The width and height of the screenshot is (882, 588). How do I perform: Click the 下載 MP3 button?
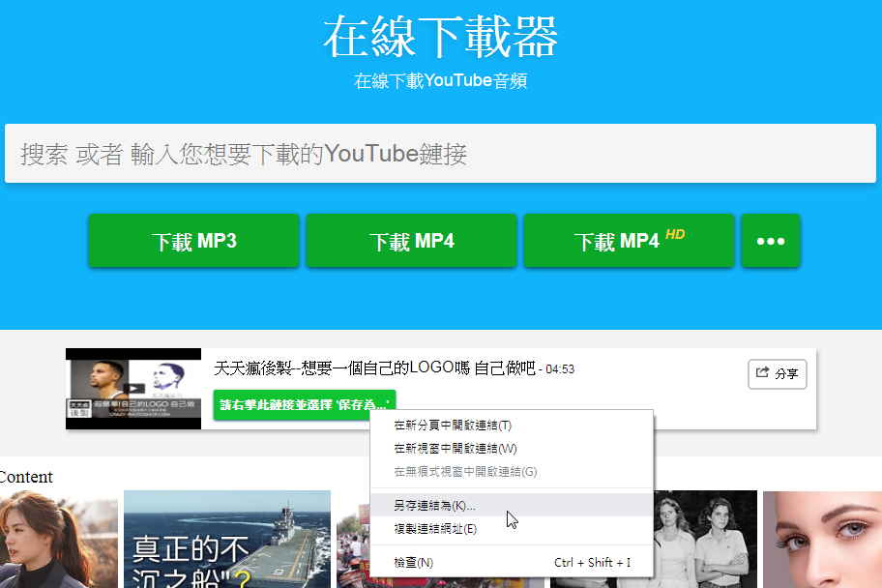click(x=194, y=241)
